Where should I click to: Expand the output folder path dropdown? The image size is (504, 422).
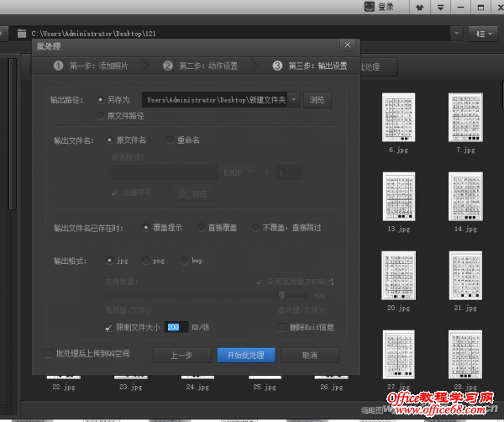pos(294,100)
